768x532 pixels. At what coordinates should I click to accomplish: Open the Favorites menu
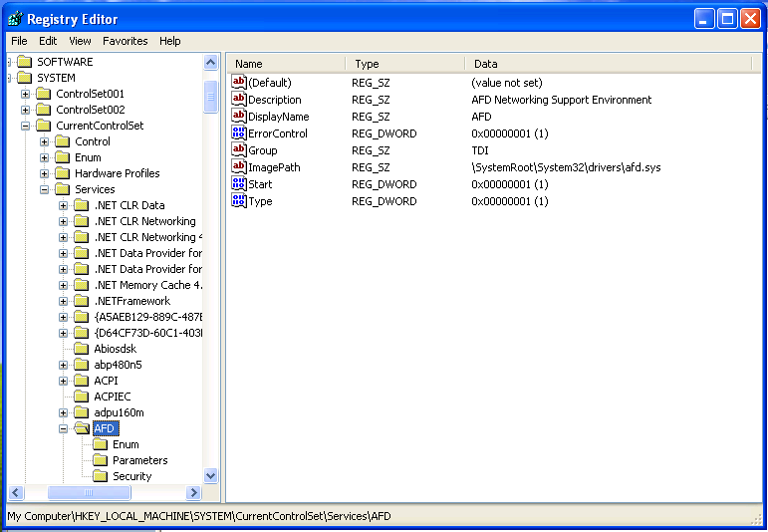pyautogui.click(x=125, y=41)
